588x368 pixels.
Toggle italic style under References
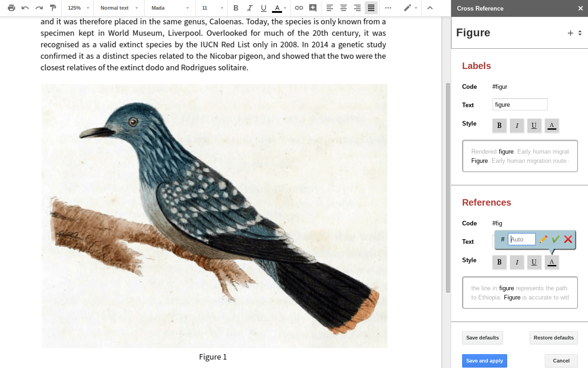517,262
